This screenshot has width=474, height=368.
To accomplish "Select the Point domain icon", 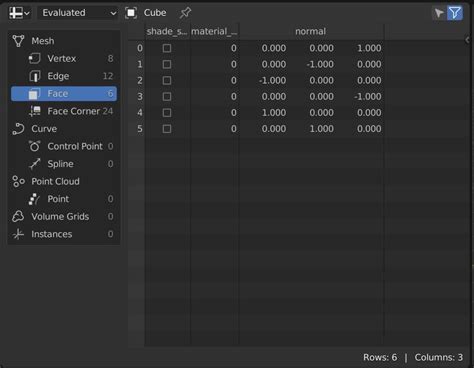I will pos(34,199).
